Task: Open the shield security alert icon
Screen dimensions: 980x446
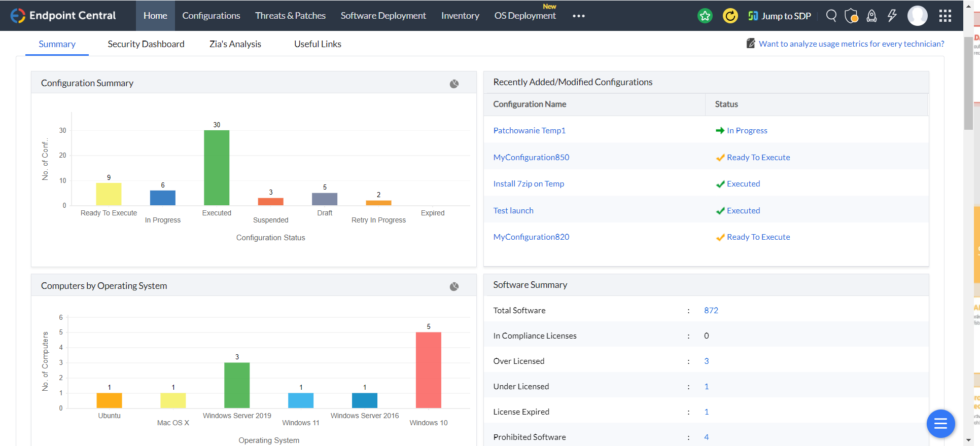Action: coord(851,16)
